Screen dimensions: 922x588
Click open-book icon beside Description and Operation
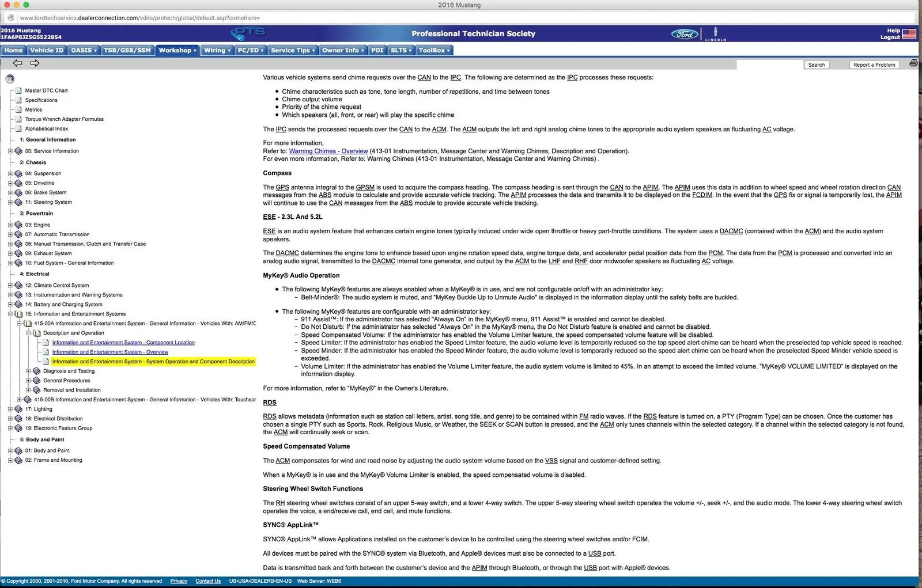click(x=37, y=333)
